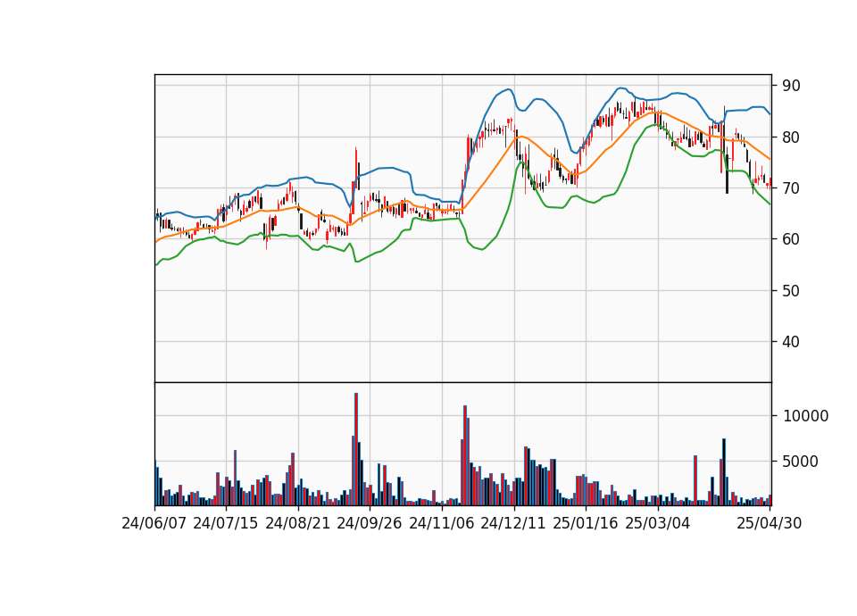Click the 90 price axis label
857x616 pixels.
791,86
